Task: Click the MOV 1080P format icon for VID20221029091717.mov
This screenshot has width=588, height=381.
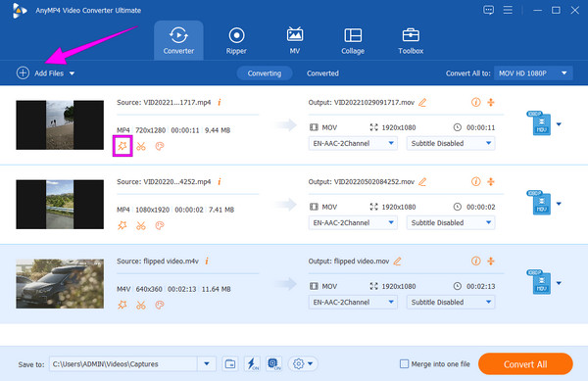Action: [x=539, y=122]
